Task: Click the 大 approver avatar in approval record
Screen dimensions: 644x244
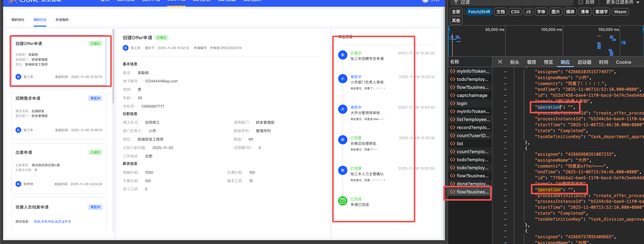Action: tap(343, 109)
